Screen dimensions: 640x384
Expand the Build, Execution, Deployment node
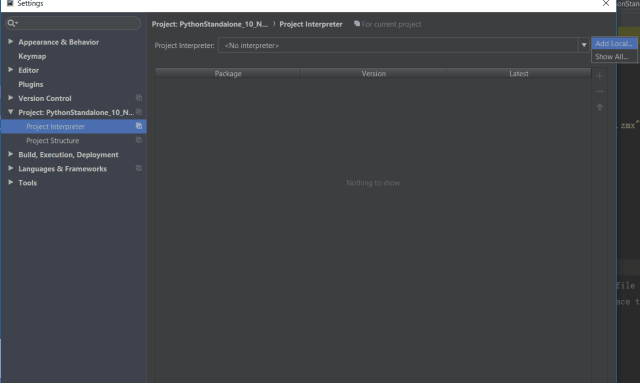pyautogui.click(x=11, y=154)
